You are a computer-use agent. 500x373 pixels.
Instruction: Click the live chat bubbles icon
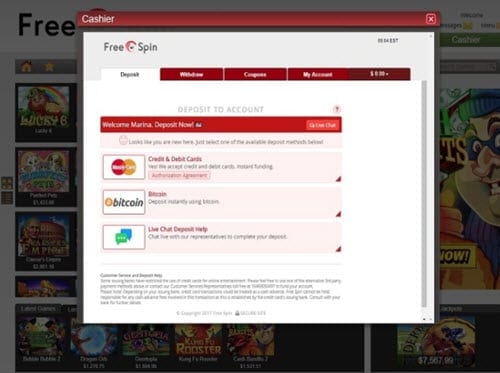pyautogui.click(x=124, y=237)
